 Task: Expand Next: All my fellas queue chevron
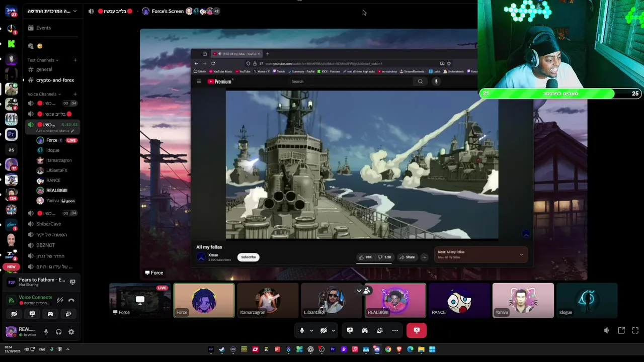pyautogui.click(x=521, y=254)
